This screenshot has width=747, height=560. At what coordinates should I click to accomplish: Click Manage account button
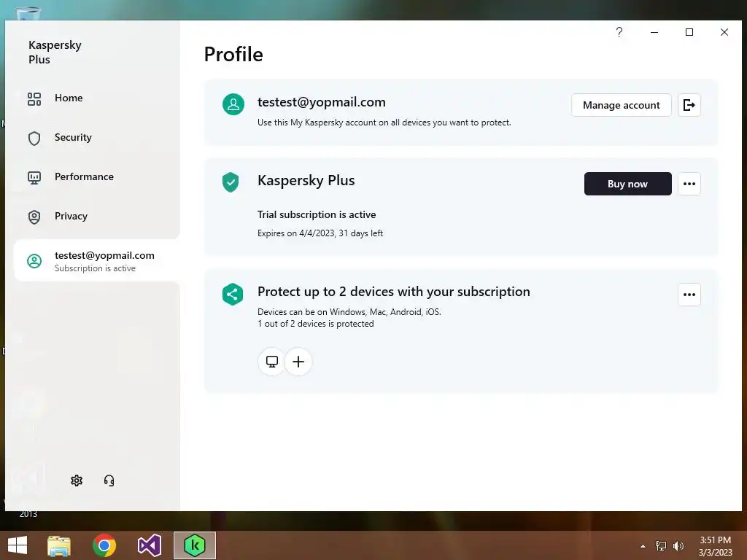click(622, 105)
